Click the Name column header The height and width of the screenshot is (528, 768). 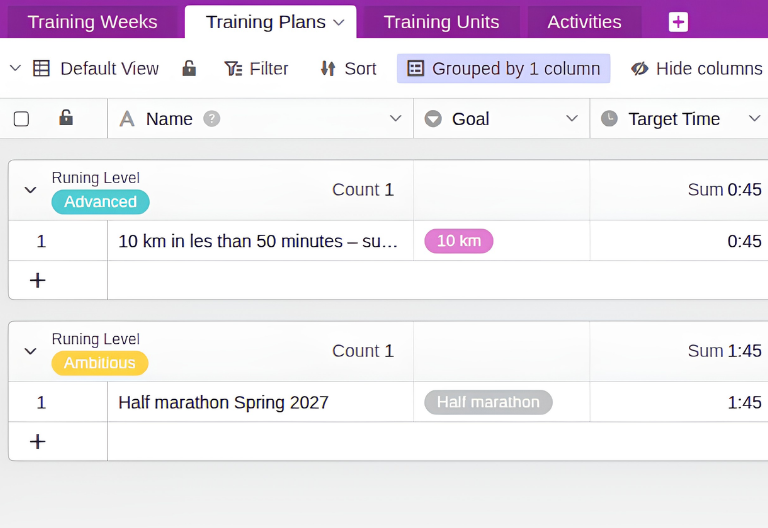261,119
